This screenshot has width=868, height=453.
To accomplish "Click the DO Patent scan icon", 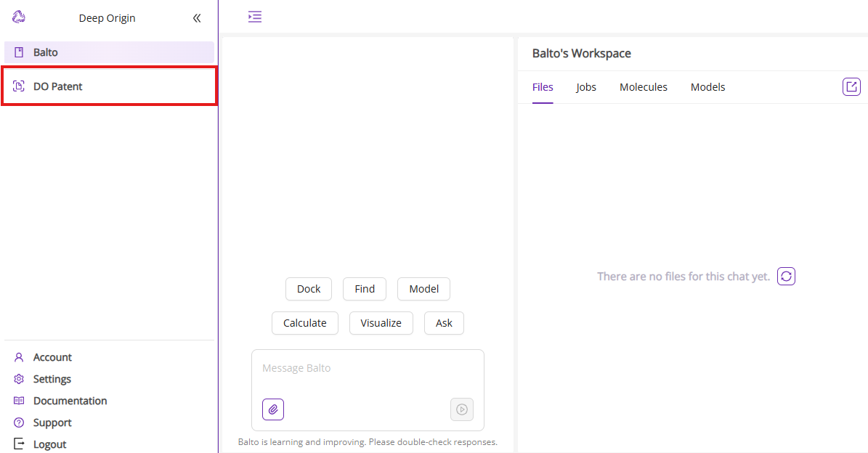I will tap(19, 86).
